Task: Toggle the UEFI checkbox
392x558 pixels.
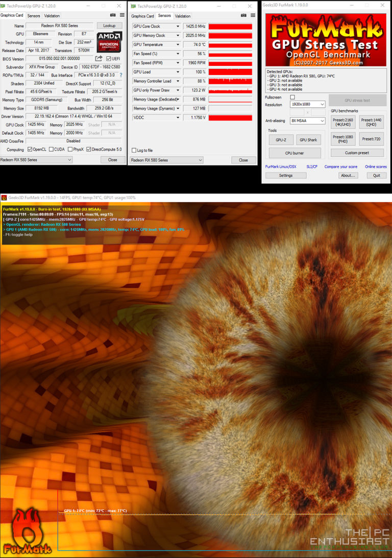Action: [x=109, y=59]
